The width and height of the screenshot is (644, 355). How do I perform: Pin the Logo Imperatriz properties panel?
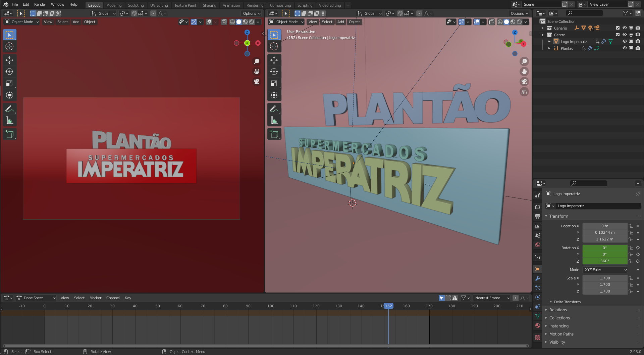click(638, 194)
